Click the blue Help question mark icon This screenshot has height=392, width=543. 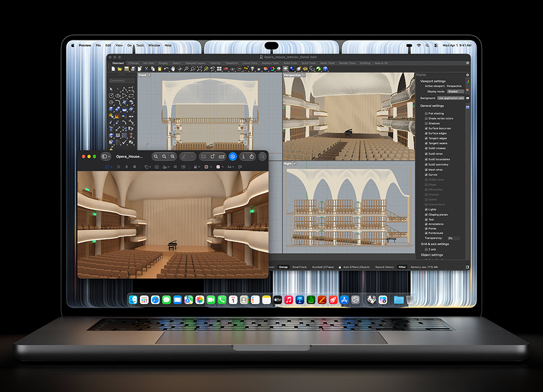[325, 69]
